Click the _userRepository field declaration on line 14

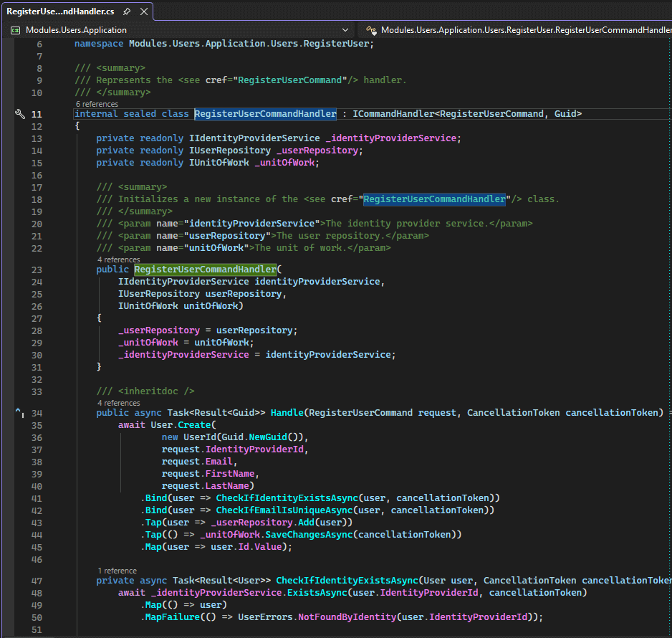[317, 151]
